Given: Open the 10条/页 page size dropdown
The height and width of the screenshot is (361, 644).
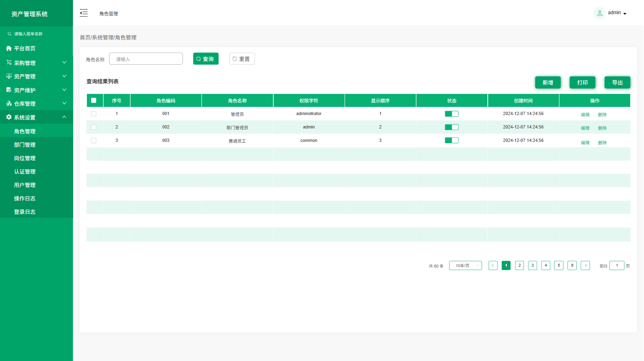Looking at the screenshot, I should [465, 265].
